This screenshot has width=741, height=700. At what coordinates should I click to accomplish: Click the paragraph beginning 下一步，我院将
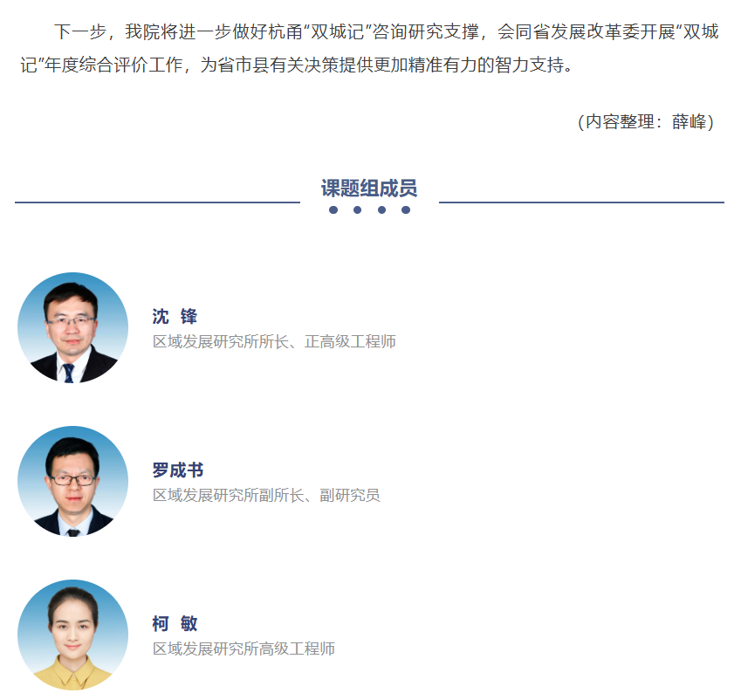pos(369,48)
